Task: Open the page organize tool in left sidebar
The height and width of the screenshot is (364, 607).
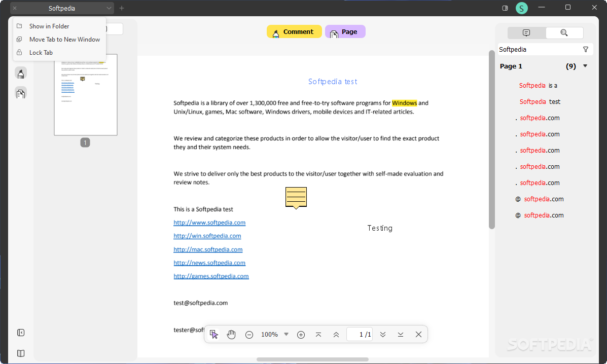Action: click(21, 93)
